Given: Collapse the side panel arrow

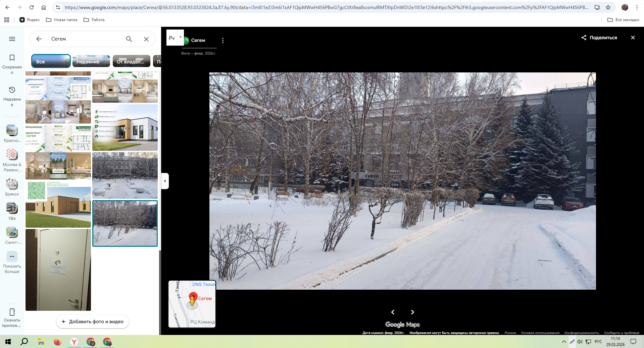Looking at the screenshot, I should [x=165, y=181].
